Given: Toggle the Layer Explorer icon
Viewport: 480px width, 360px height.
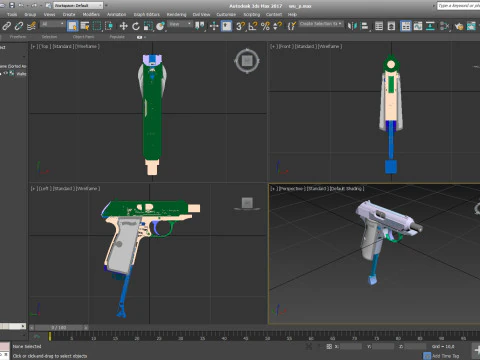Looking at the screenshot, I should point(391,26).
